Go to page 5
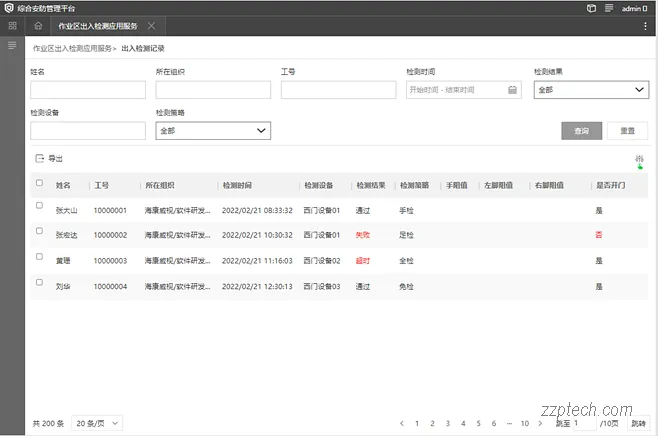Viewport: 658px width, 436px height. coord(478,423)
